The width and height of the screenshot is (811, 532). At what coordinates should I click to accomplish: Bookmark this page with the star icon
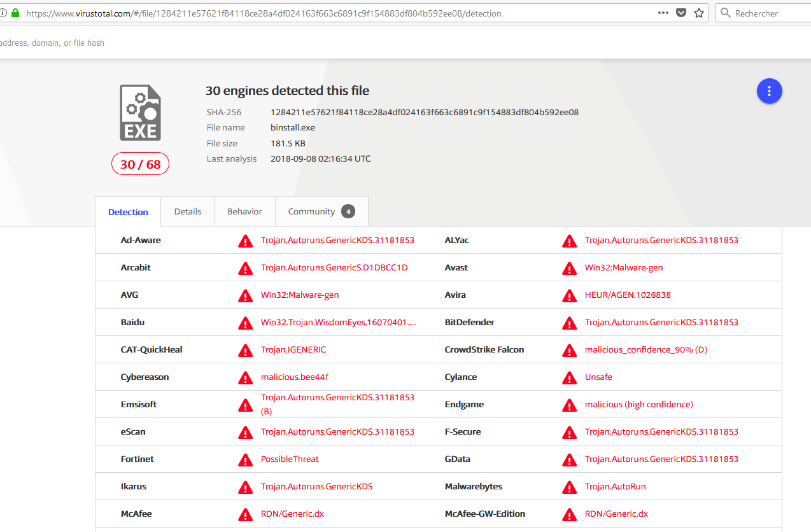point(699,13)
